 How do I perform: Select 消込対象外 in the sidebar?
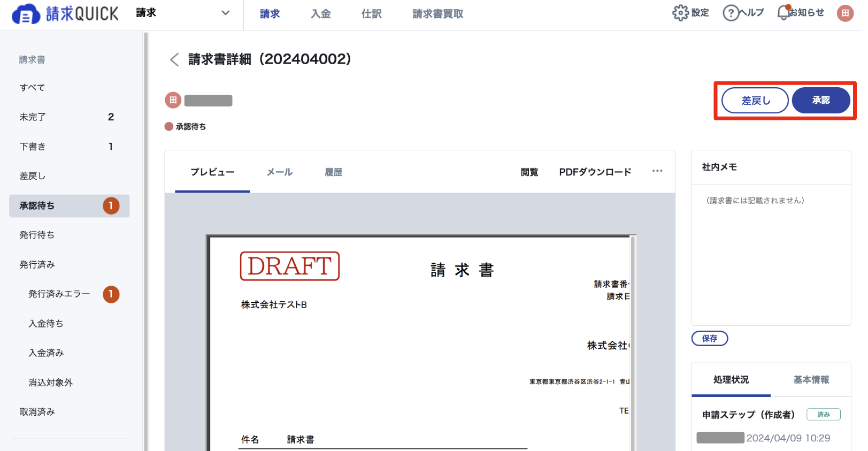pos(70,383)
